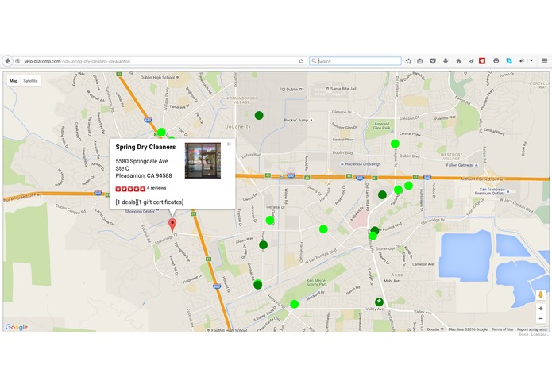Open the Google logo link
552x392 pixels.
(x=17, y=327)
